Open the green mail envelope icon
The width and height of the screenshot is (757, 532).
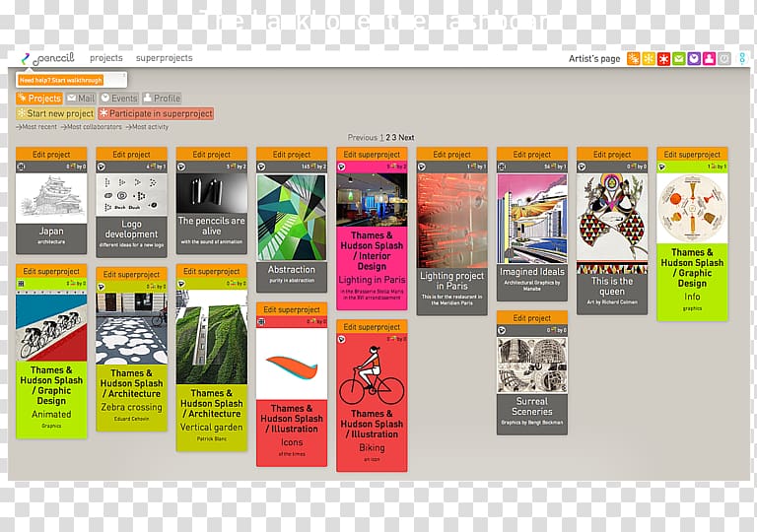679,59
